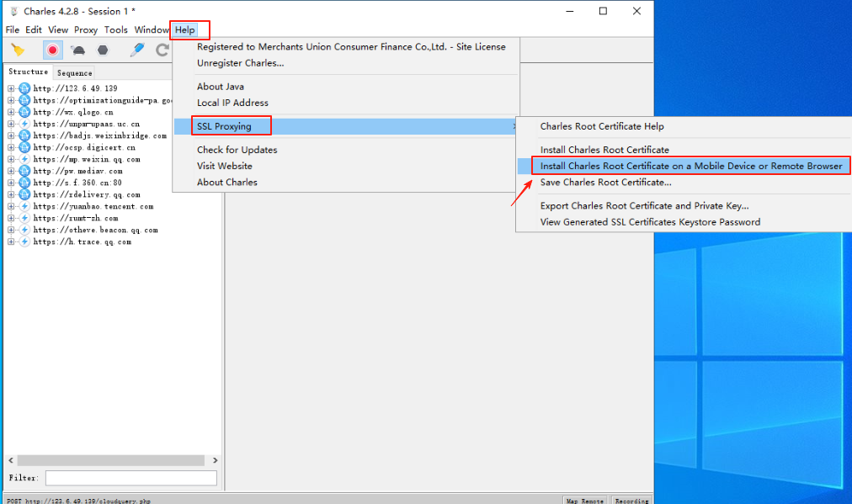Toggle the turtle Throttling icon
852x504 pixels.
coord(78,50)
